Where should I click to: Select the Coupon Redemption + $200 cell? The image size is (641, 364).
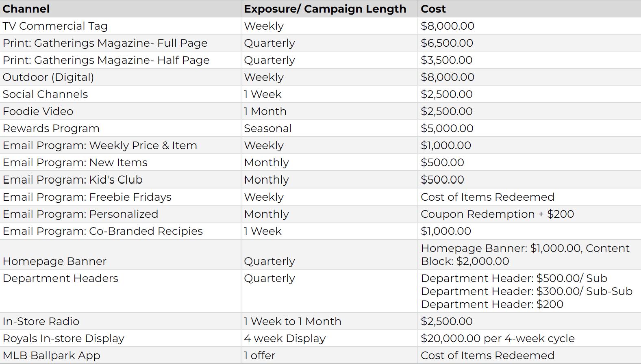click(x=497, y=214)
